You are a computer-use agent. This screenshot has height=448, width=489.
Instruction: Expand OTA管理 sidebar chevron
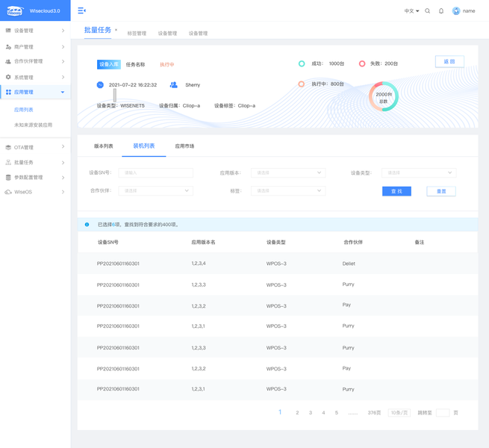[63, 146]
